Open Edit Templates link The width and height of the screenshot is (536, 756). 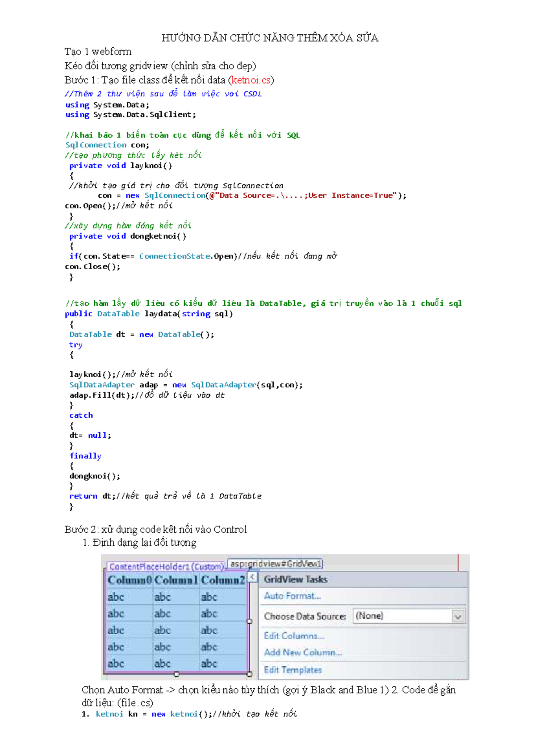[x=293, y=670]
